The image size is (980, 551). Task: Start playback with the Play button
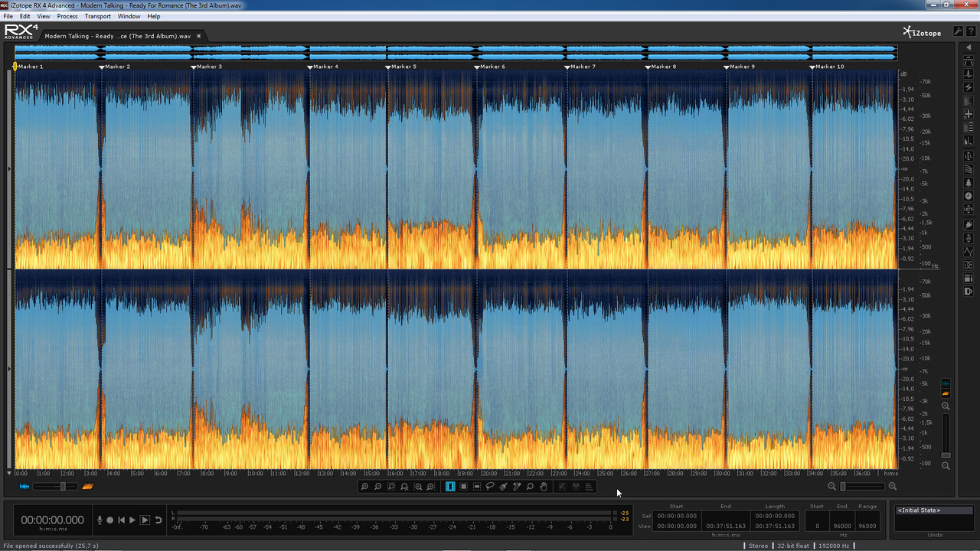[x=132, y=520]
